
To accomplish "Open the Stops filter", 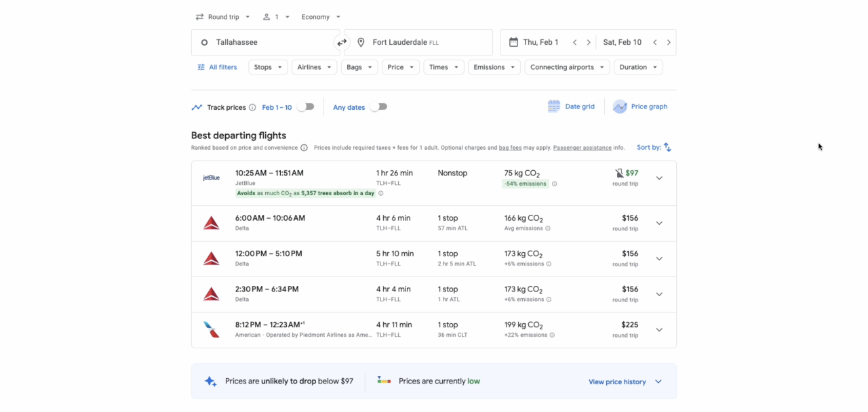I will coord(267,67).
